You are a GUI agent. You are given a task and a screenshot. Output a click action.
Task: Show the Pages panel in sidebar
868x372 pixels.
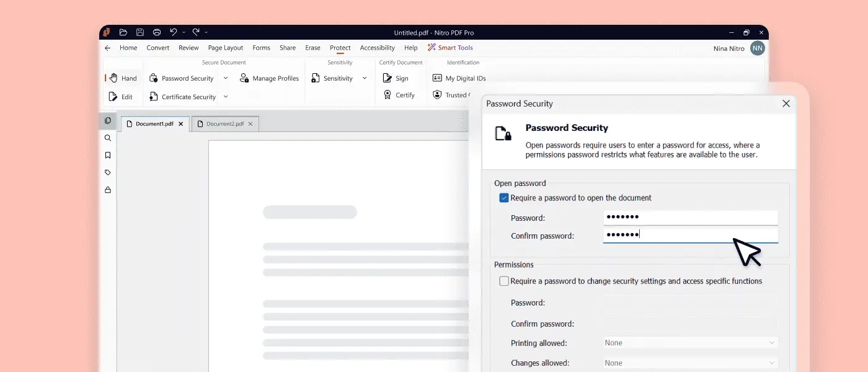(108, 121)
